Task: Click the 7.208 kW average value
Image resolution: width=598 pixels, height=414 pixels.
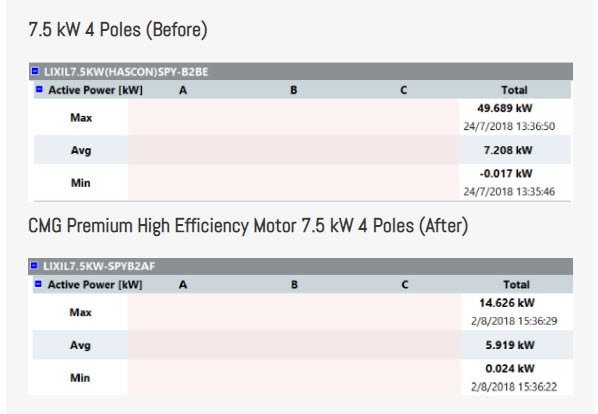Action: (508, 150)
